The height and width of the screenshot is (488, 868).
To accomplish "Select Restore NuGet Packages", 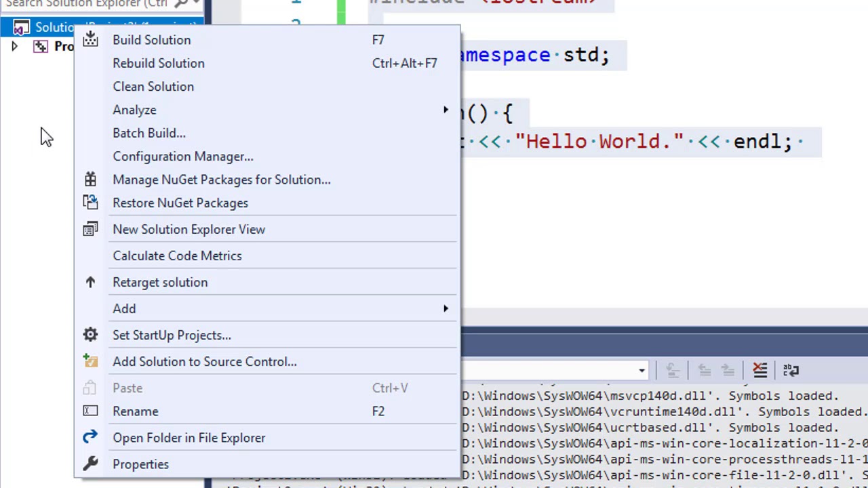I will point(267,203).
